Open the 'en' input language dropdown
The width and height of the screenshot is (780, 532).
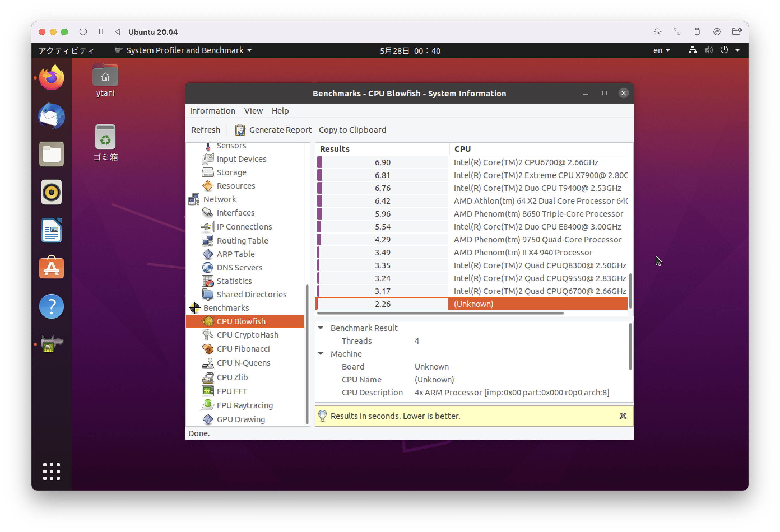(x=661, y=50)
